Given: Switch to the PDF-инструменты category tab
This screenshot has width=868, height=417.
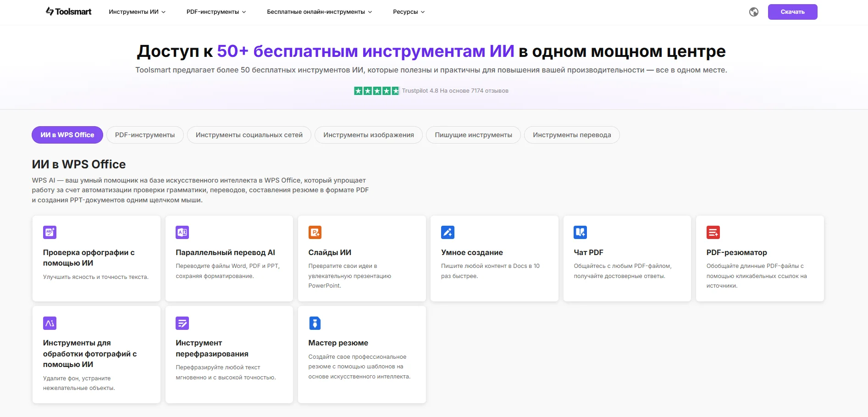Looking at the screenshot, I should [145, 135].
